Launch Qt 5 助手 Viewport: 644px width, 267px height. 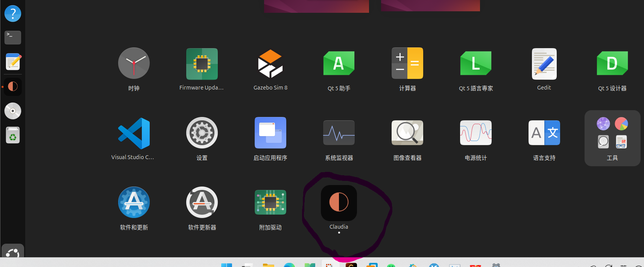tap(339, 63)
